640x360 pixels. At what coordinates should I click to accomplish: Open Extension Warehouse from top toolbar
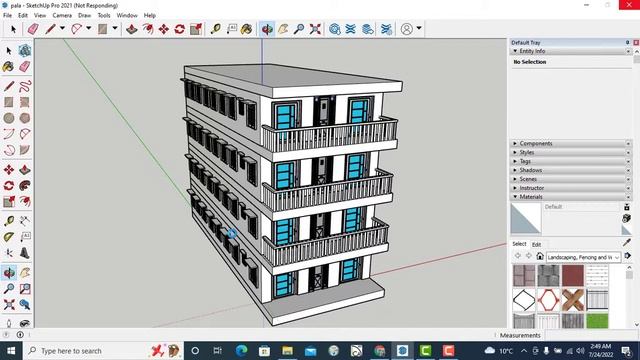coord(351,29)
